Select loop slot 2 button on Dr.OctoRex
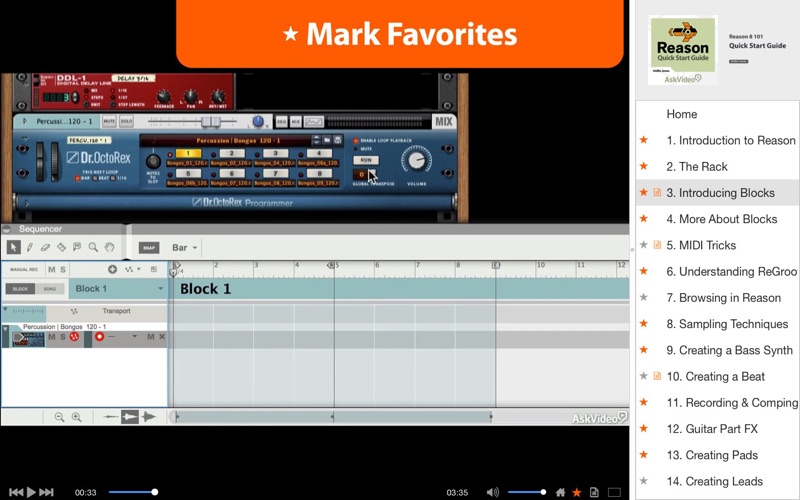The image size is (800, 500). [231, 153]
